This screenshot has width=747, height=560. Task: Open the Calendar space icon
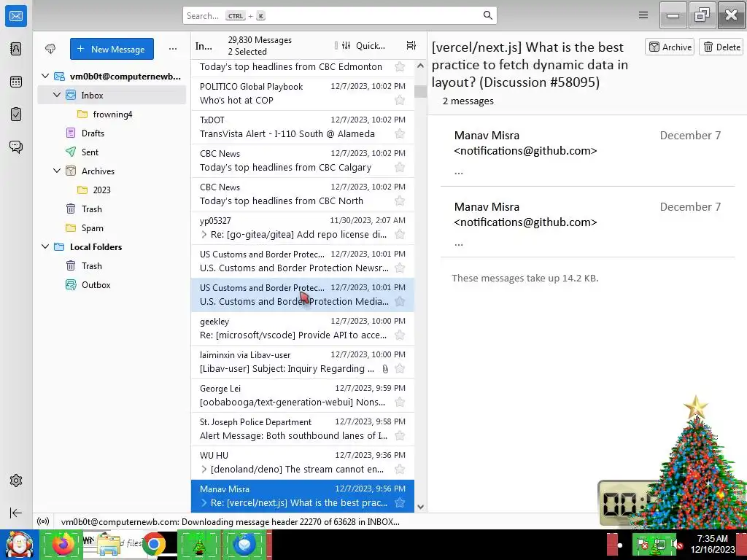(x=16, y=82)
